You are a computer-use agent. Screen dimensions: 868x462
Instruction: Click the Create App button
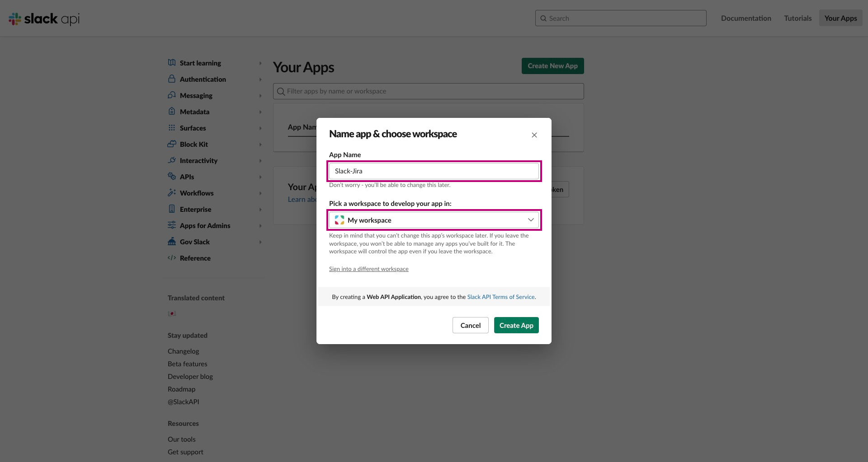pos(516,325)
